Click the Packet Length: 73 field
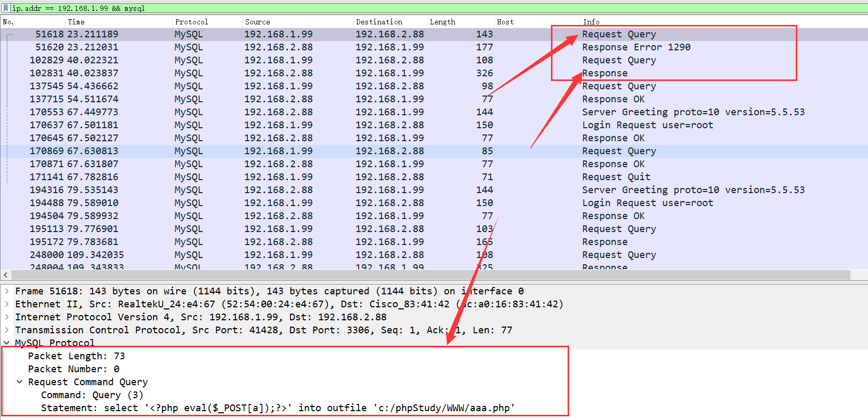 76,356
